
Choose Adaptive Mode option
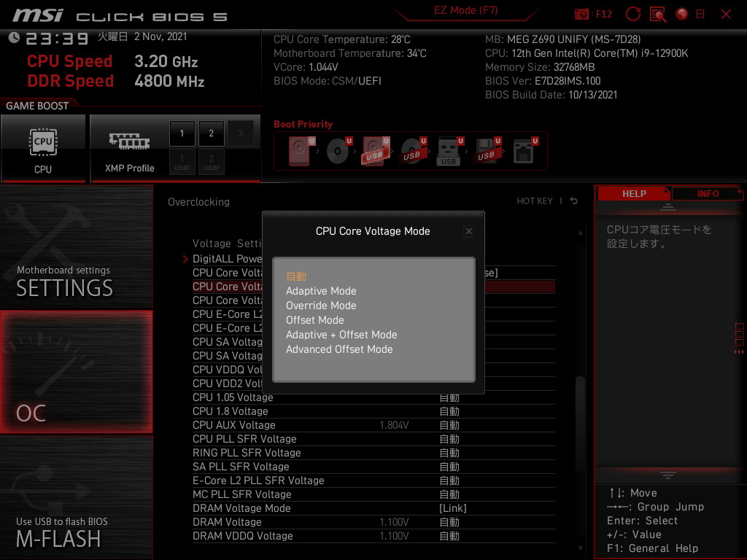(x=321, y=291)
